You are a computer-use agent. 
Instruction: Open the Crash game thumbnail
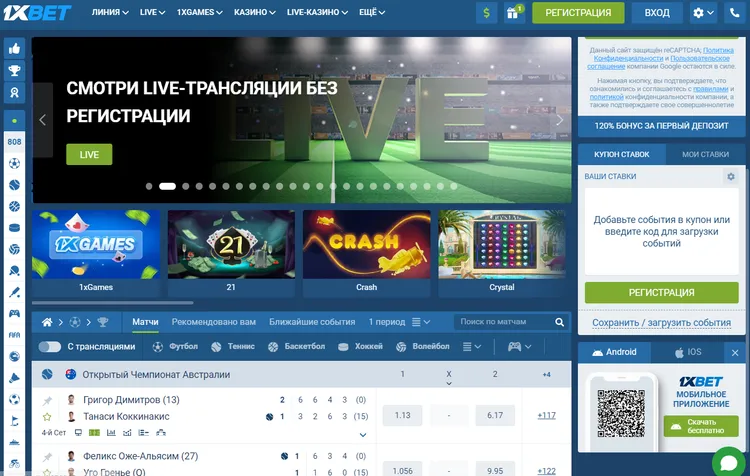coord(366,254)
